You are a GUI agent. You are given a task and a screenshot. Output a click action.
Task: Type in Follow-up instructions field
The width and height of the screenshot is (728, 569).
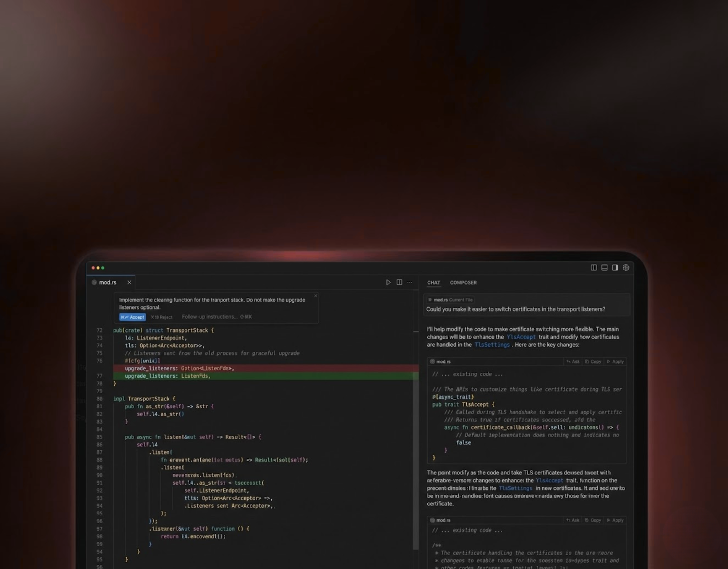coord(209,317)
